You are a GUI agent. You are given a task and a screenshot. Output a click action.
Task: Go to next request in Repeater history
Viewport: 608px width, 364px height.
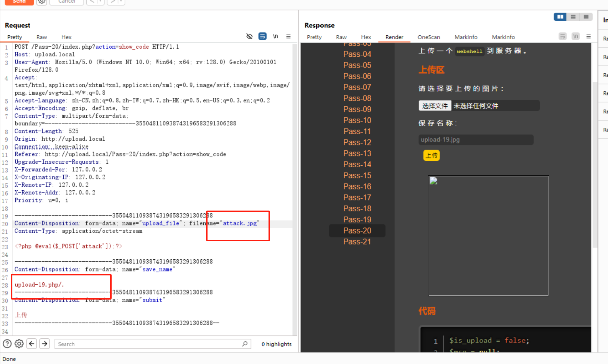pyautogui.click(x=112, y=2)
